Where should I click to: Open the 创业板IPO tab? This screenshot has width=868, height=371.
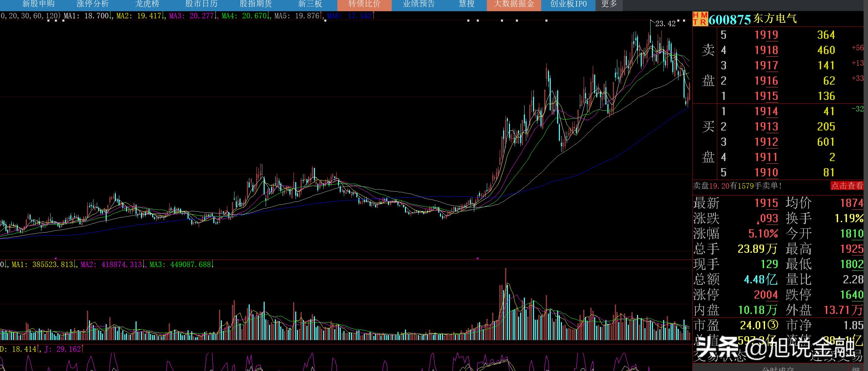[568, 4]
